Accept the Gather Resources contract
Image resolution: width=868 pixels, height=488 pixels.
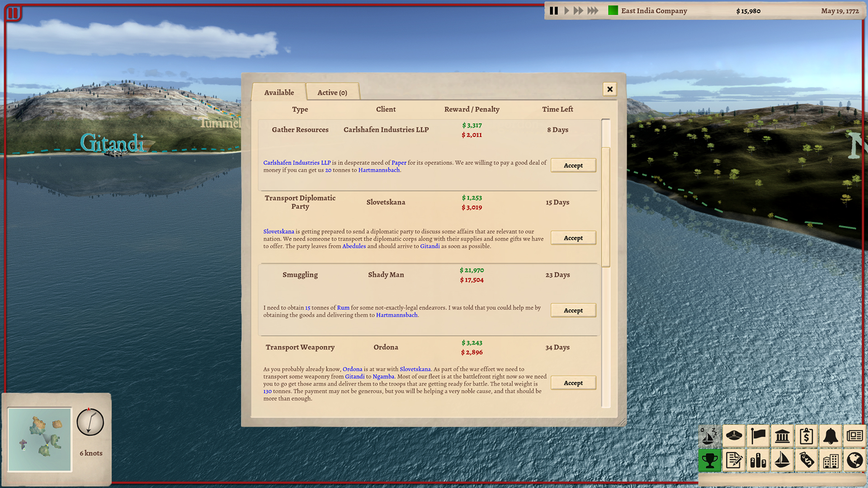[x=573, y=165]
